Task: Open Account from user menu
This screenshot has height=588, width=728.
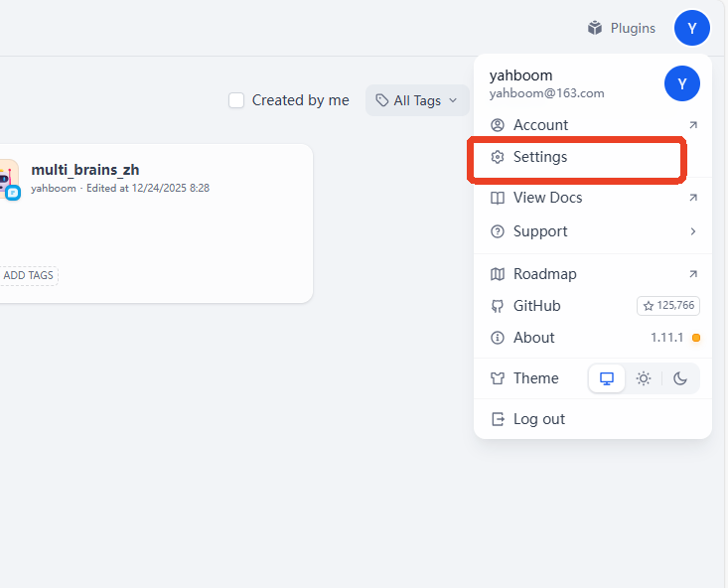Action: 593,125
